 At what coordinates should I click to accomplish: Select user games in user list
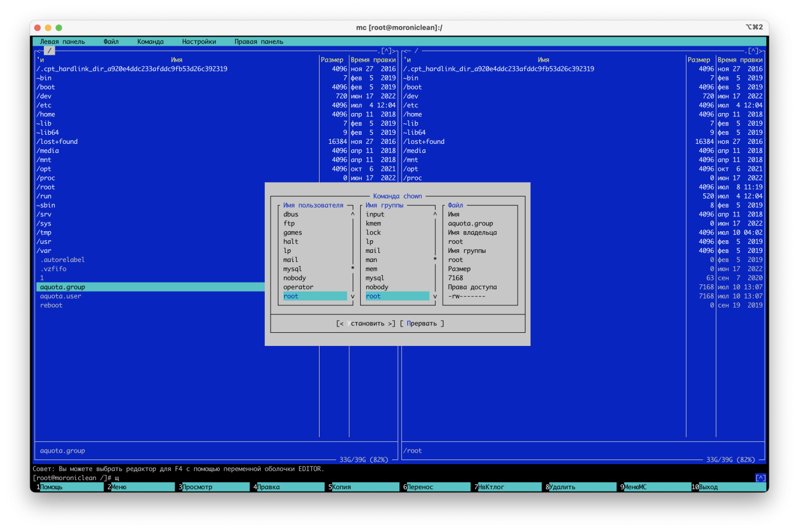click(x=293, y=233)
